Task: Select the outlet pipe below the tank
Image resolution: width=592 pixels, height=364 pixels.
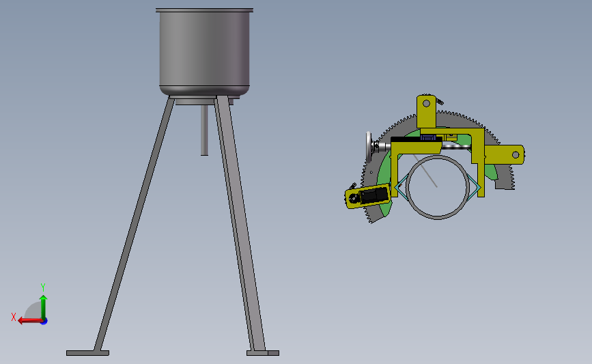Action: click(x=204, y=130)
